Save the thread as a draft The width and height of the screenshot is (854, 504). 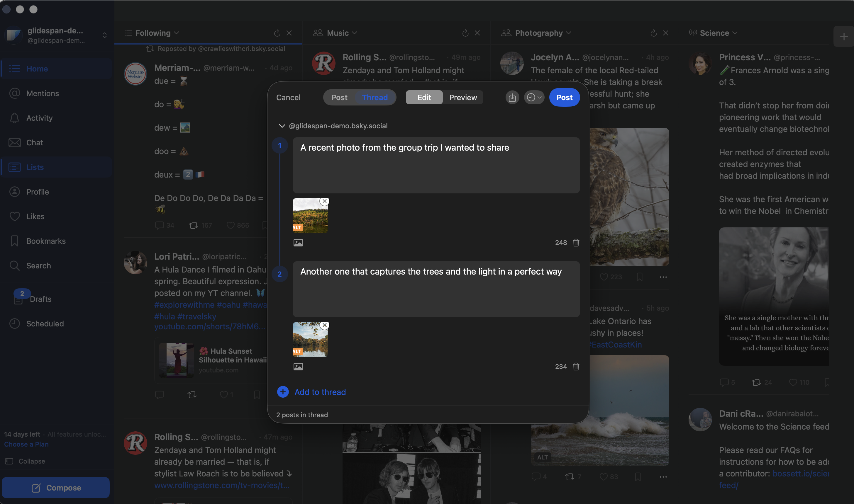[x=512, y=98]
